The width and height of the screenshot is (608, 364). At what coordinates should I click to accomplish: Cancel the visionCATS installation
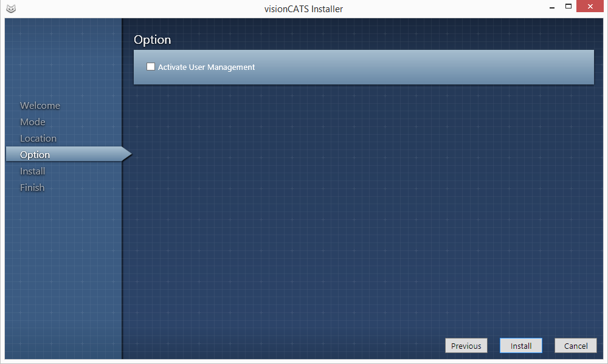[x=576, y=346]
